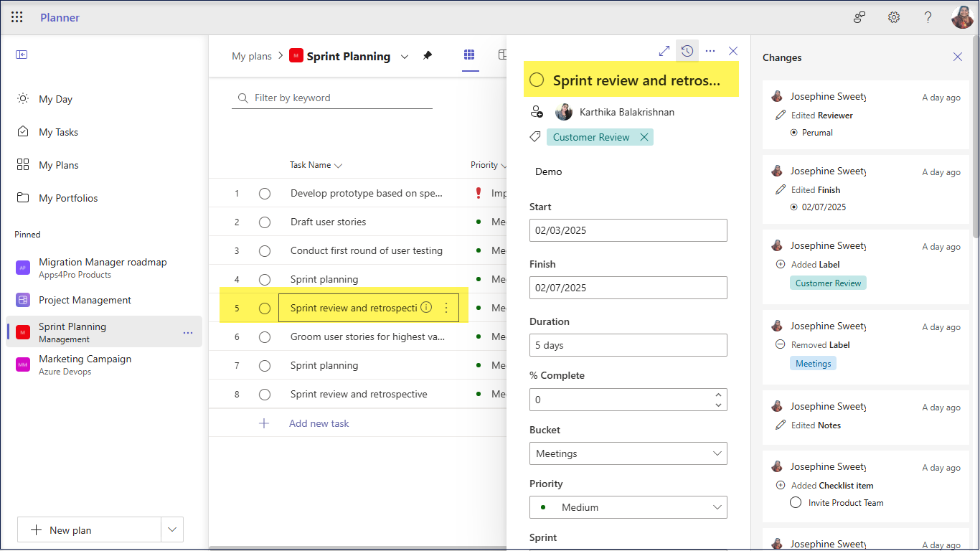Viewport: 980px width, 551px height.
Task: Remove the Customer Review label
Action: coord(644,137)
